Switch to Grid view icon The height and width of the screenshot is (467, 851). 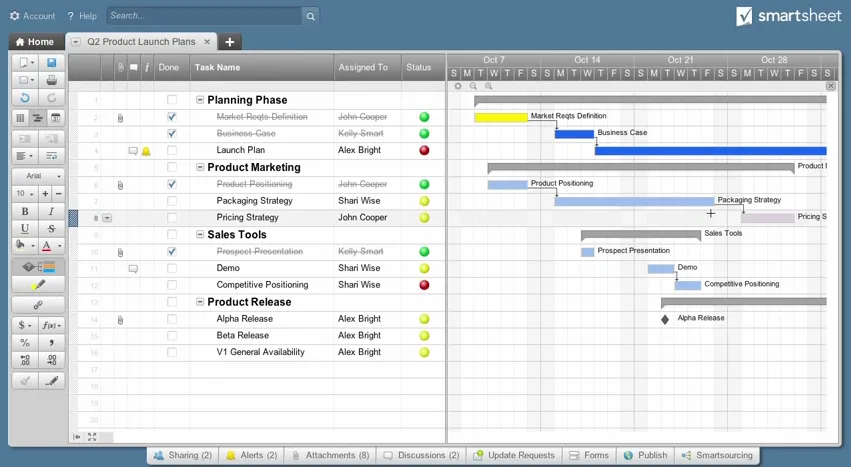pos(21,118)
